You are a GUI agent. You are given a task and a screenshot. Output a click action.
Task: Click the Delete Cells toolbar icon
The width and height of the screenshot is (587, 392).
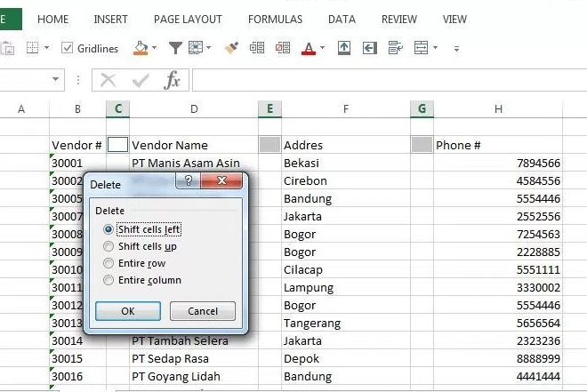coord(283,48)
